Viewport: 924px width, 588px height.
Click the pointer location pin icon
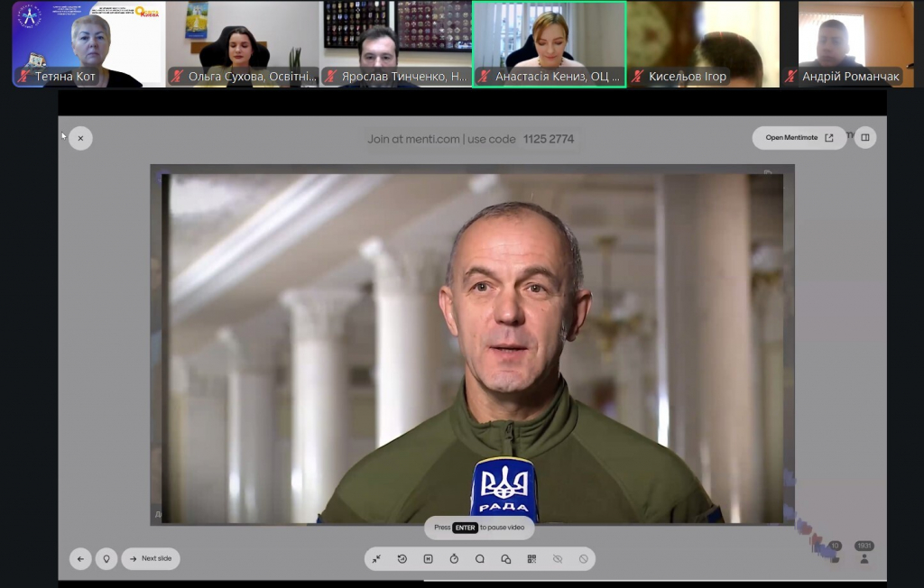pos(106,559)
